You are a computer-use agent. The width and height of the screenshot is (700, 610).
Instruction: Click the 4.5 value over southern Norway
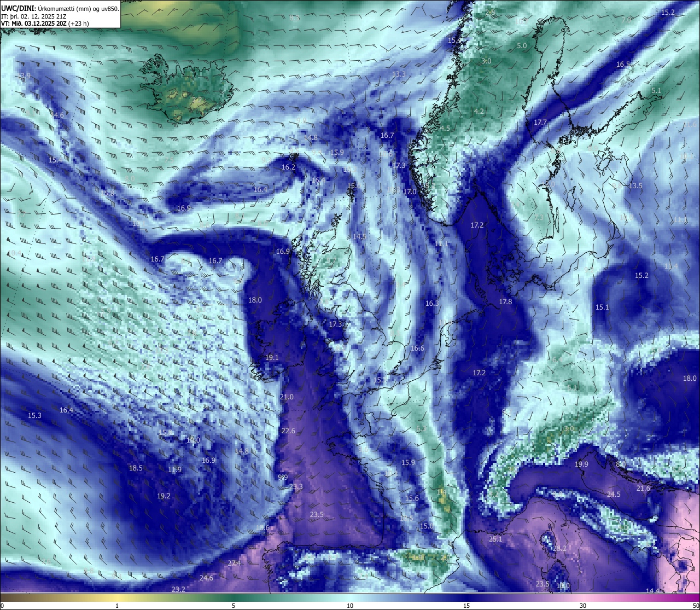pos(445,128)
